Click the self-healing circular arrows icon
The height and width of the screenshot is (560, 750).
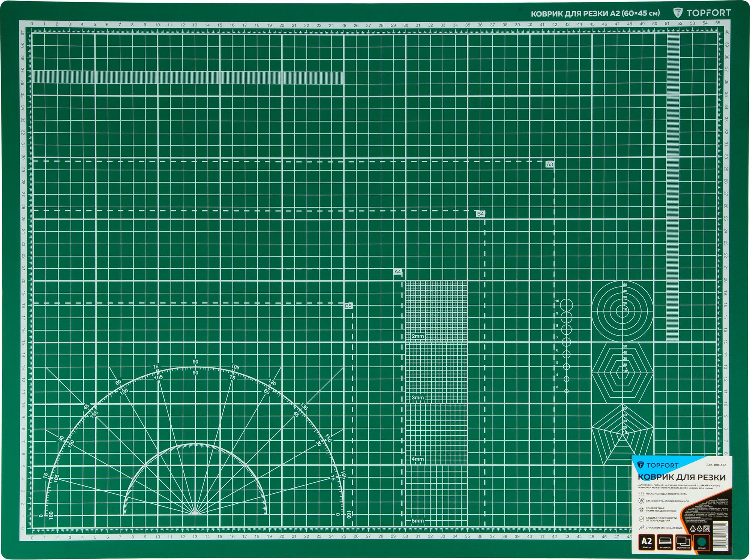[641, 501]
